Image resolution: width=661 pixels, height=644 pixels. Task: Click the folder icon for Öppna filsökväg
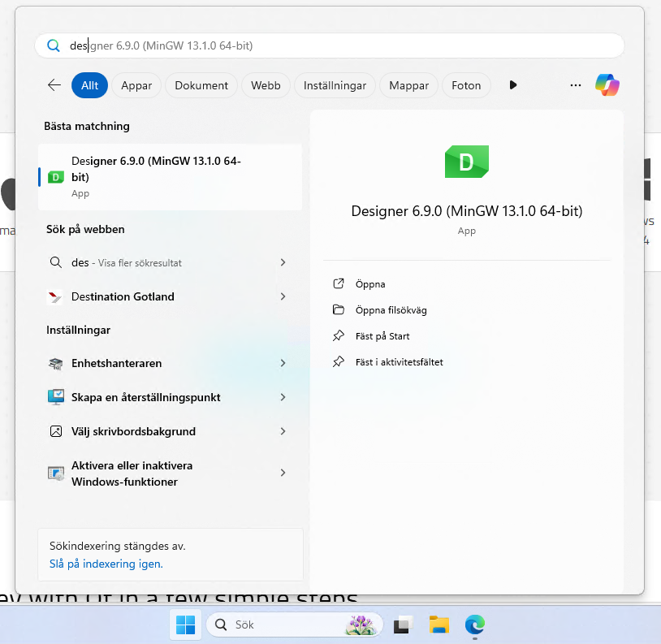tap(339, 309)
